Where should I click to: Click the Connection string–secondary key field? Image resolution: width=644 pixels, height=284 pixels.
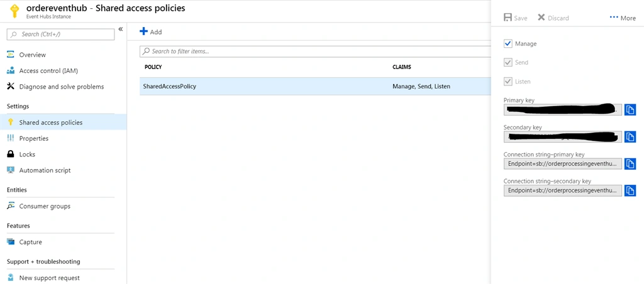pyautogui.click(x=563, y=190)
